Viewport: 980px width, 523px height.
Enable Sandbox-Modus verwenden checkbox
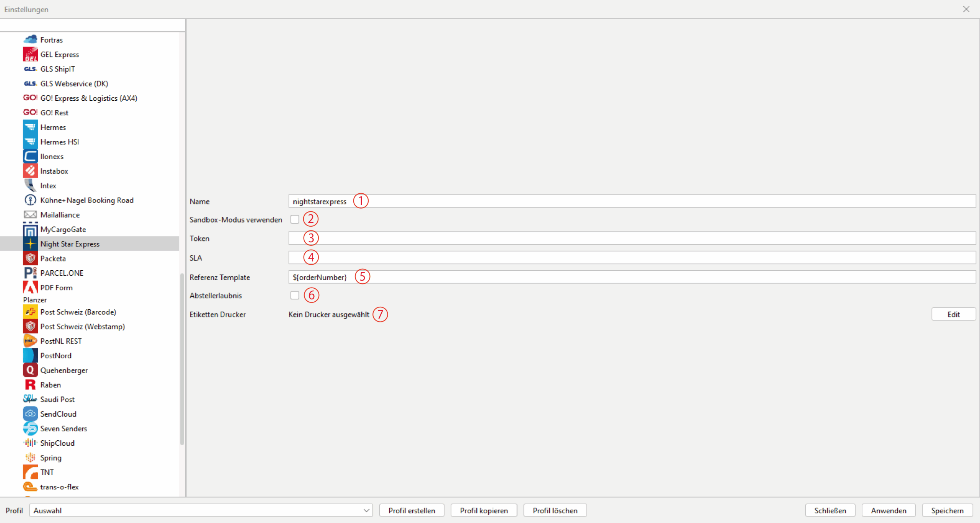[294, 219]
